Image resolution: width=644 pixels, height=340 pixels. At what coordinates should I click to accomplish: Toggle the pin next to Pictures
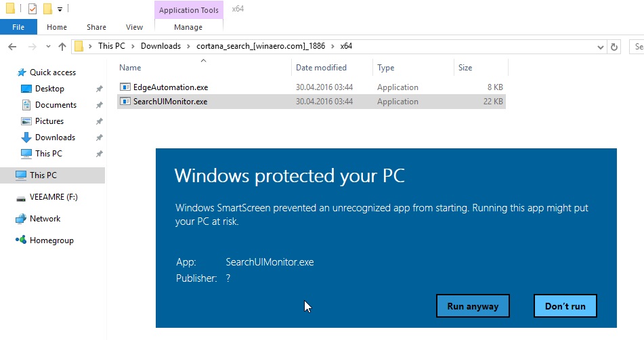(x=99, y=121)
